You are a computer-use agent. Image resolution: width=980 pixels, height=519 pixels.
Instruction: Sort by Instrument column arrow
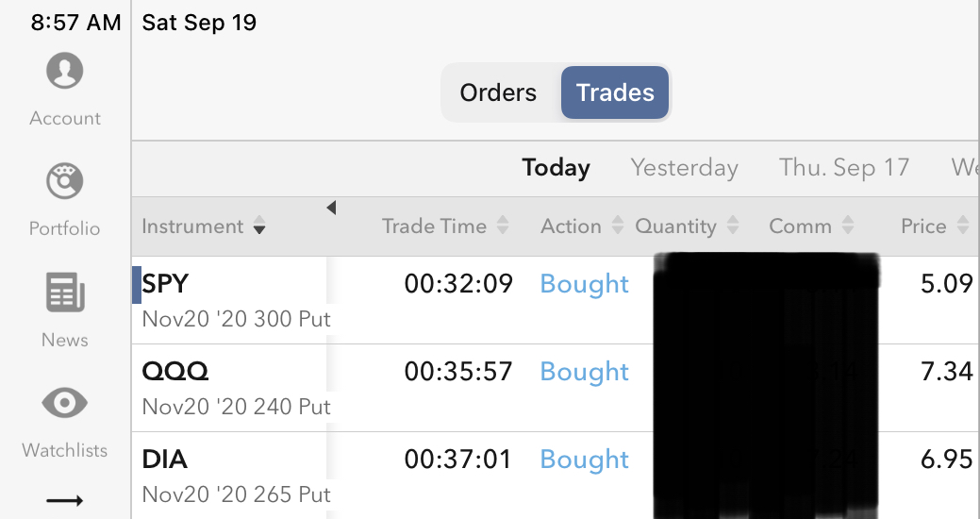tap(260, 226)
